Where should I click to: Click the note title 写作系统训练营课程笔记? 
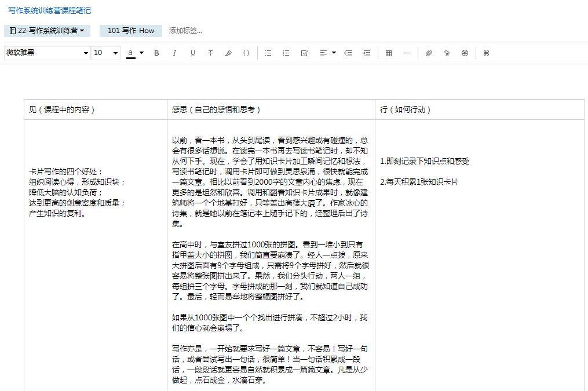point(49,10)
